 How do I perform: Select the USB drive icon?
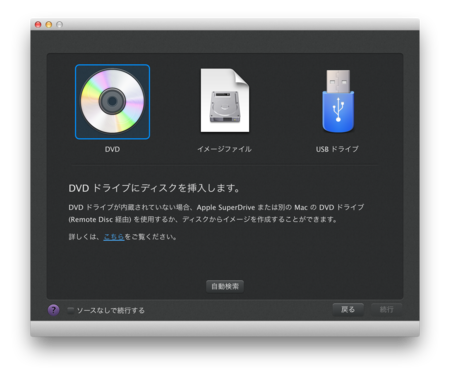tap(338, 101)
